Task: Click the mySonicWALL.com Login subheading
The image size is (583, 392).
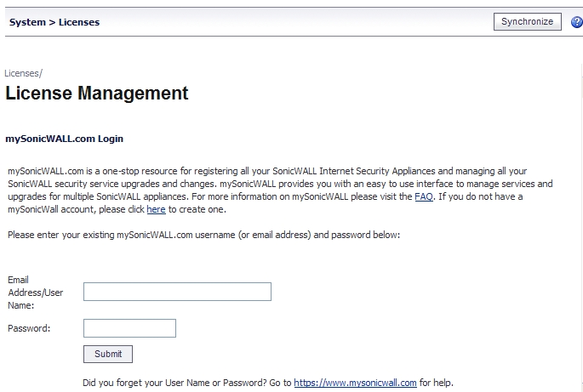Action: click(x=65, y=139)
